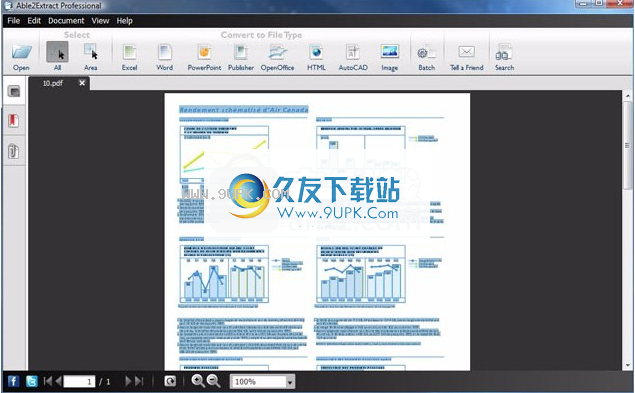Open the View menu

pos(100,21)
